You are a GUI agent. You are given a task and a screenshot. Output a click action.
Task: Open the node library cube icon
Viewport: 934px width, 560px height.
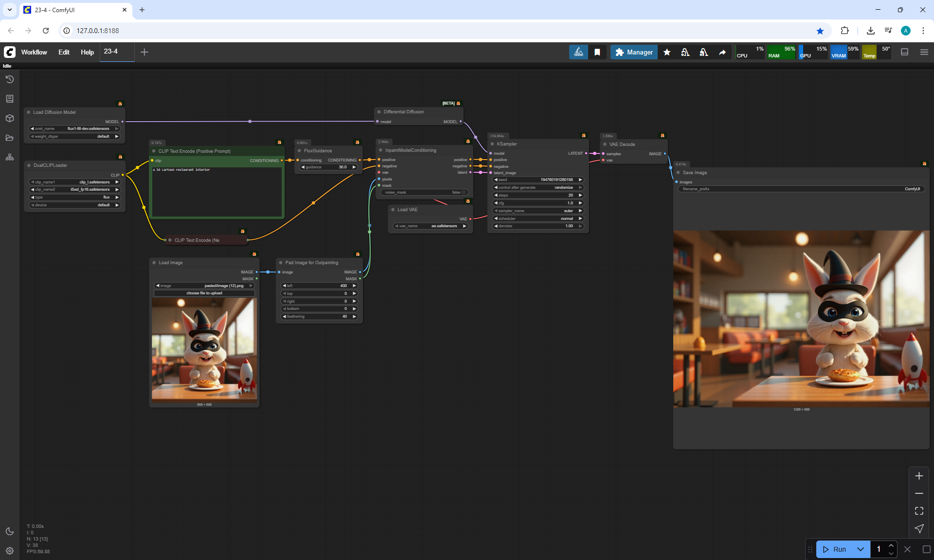(10, 118)
